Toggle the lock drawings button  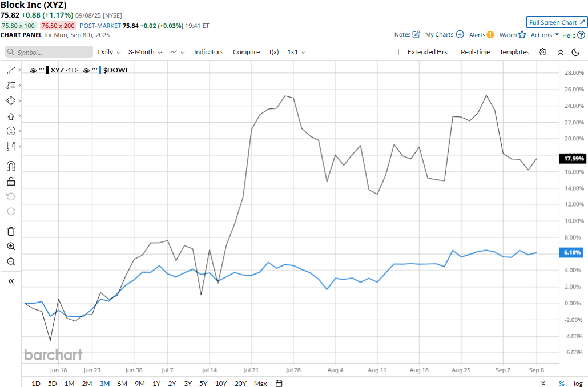11,182
